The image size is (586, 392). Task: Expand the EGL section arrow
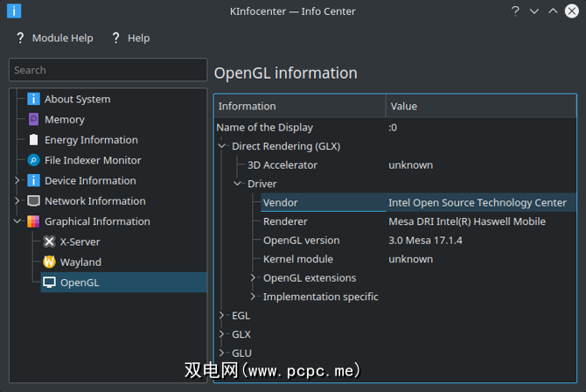(221, 315)
